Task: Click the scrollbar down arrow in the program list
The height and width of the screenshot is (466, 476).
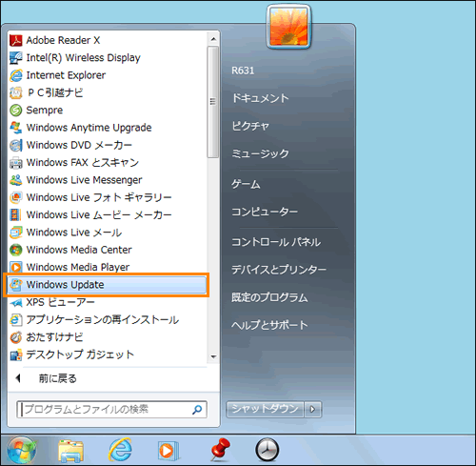Action: [x=213, y=356]
